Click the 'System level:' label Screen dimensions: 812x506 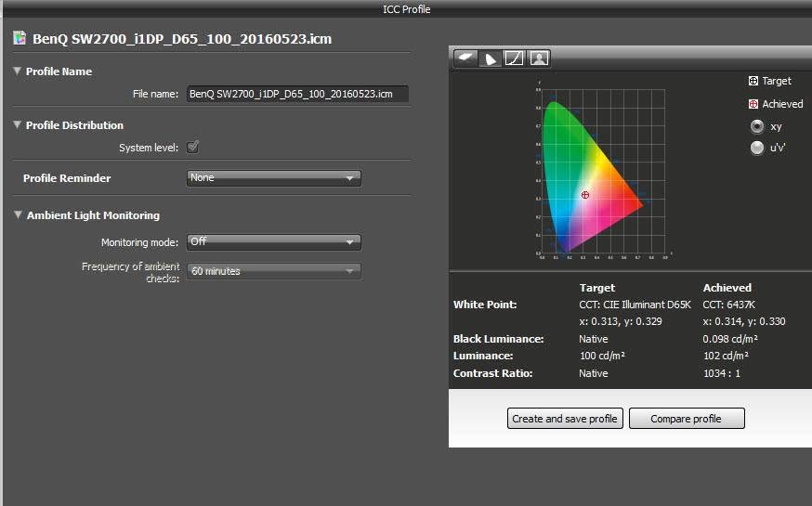pyautogui.click(x=149, y=148)
